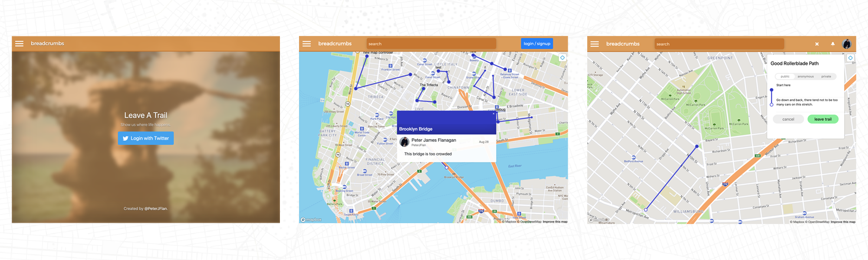Select the trail start point near Bayard St
This screenshot has width=868, height=260.
click(x=697, y=146)
